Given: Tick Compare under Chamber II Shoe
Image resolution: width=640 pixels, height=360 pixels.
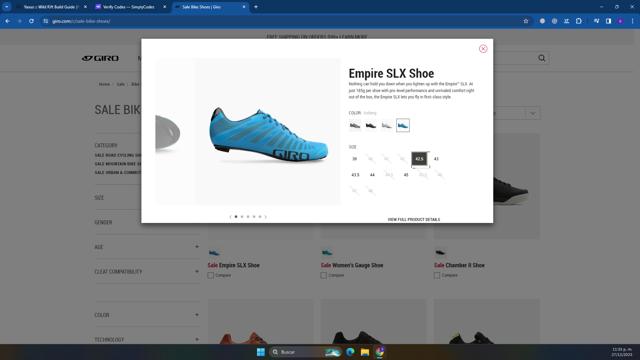Looking at the screenshot, I should click(x=437, y=276).
